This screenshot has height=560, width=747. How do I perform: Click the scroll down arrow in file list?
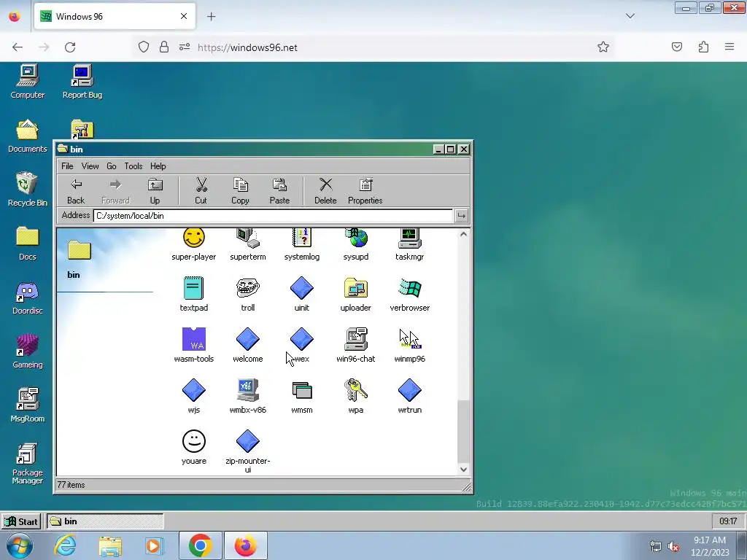463,470
